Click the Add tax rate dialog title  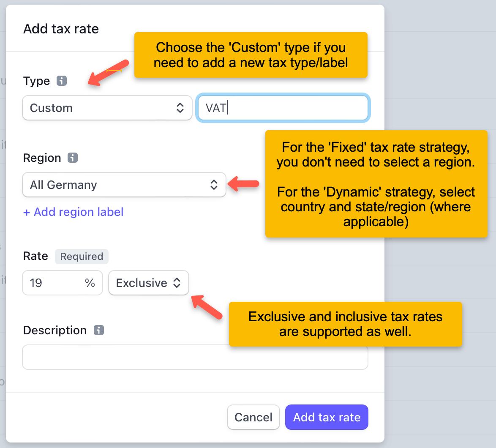point(61,29)
